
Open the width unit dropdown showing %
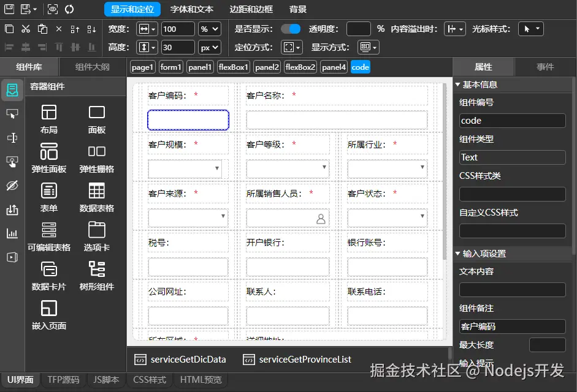coord(209,28)
